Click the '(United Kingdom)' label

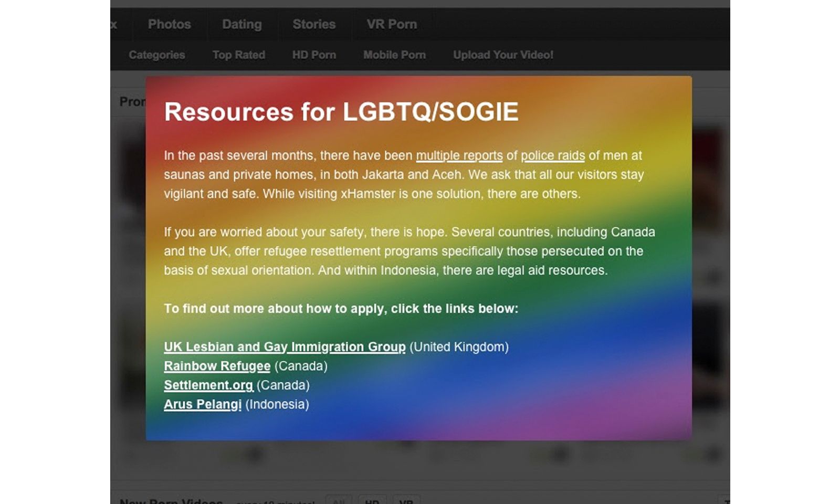[459, 347]
